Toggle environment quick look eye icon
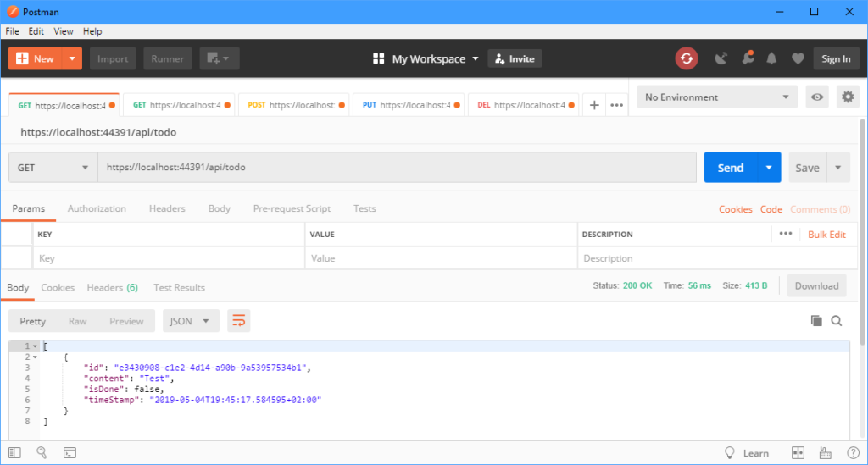 coord(817,97)
